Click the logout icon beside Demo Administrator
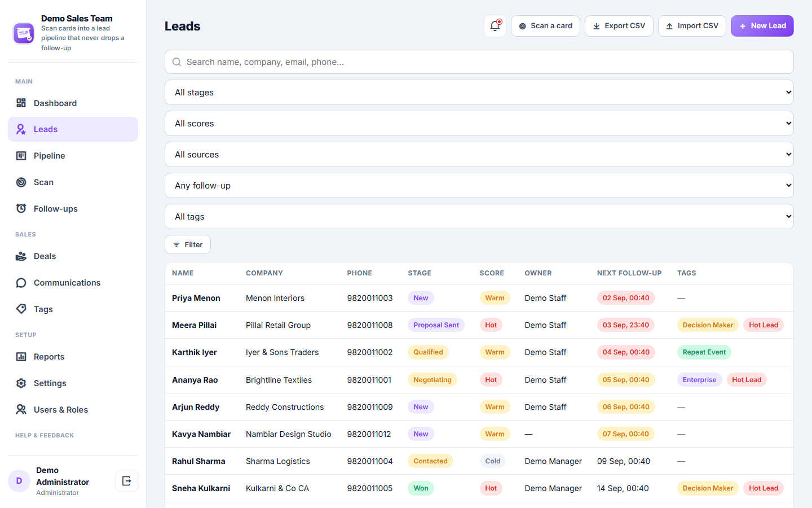Image resolution: width=812 pixels, height=508 pixels. click(x=127, y=481)
